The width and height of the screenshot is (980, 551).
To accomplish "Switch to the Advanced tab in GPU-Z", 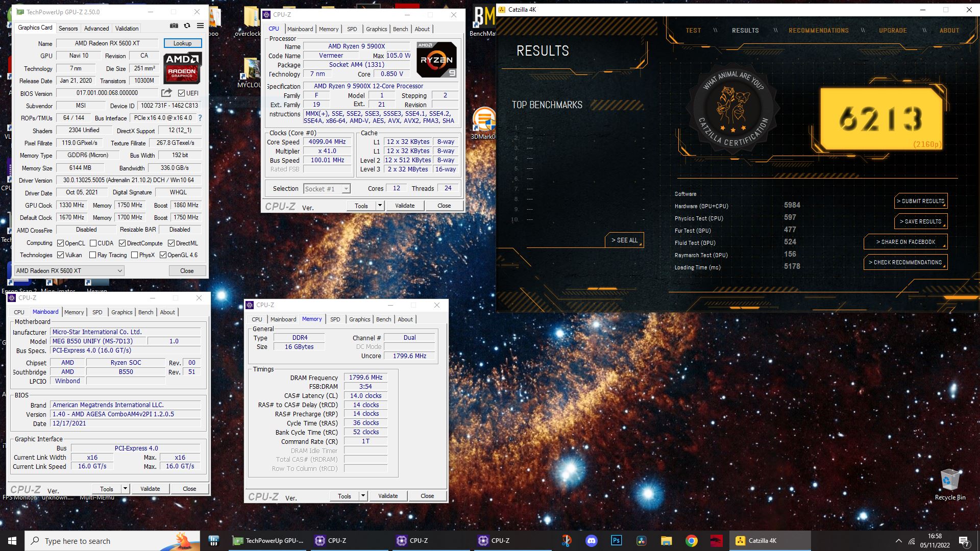I will (x=96, y=29).
